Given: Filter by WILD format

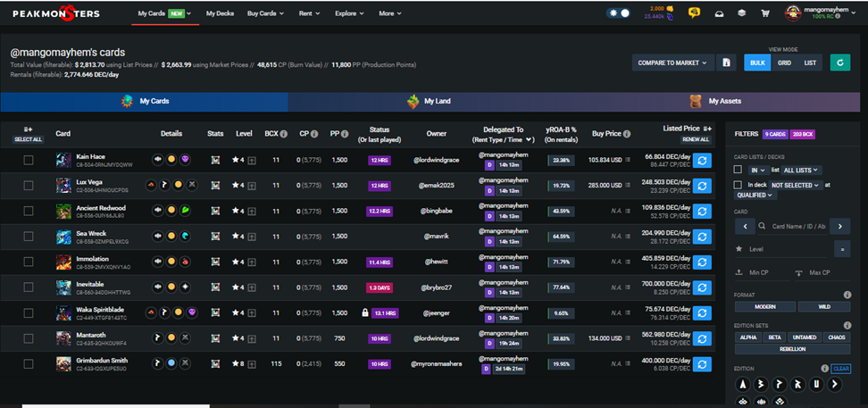Looking at the screenshot, I should (824, 307).
